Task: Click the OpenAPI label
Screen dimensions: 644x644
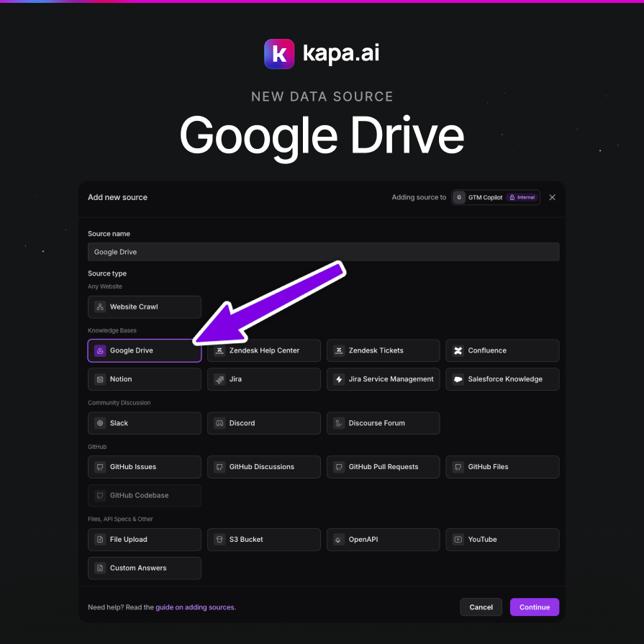Action: pos(363,539)
